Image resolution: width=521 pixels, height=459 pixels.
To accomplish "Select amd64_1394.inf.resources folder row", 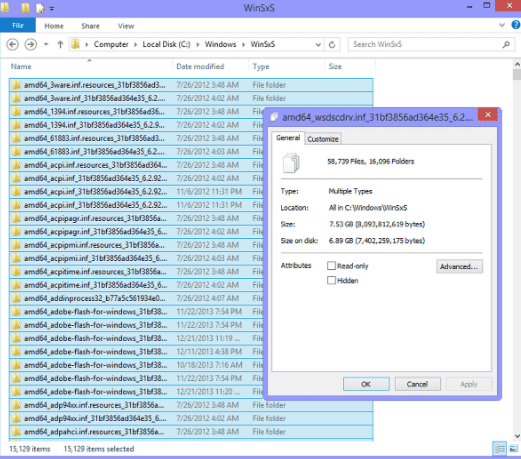I will tap(136, 112).
